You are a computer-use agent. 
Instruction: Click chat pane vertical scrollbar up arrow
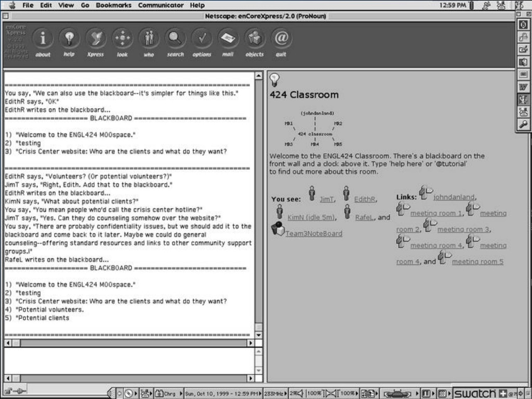click(x=259, y=76)
